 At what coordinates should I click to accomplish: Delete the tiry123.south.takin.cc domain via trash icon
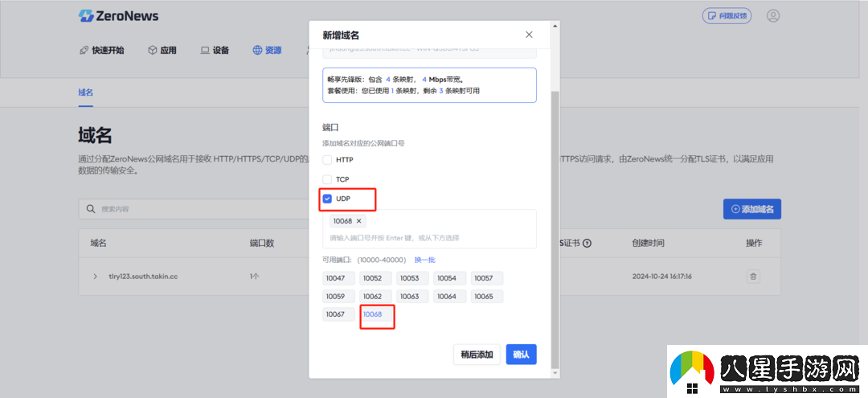(753, 277)
